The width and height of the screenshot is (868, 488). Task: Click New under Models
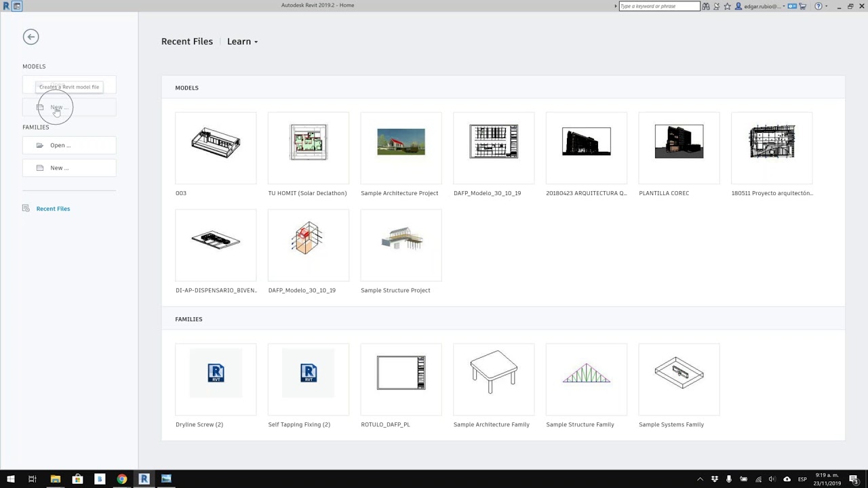tap(69, 107)
